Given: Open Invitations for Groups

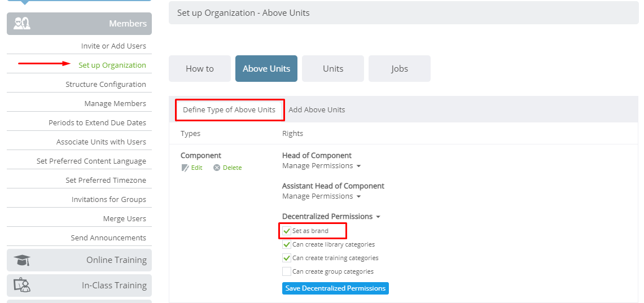Looking at the screenshot, I should coord(109,200).
